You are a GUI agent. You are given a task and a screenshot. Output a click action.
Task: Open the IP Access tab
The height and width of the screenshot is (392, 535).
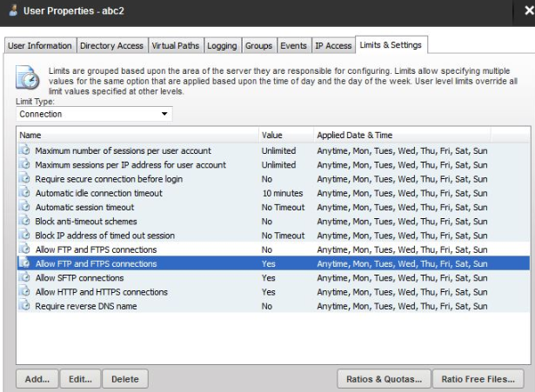point(333,45)
